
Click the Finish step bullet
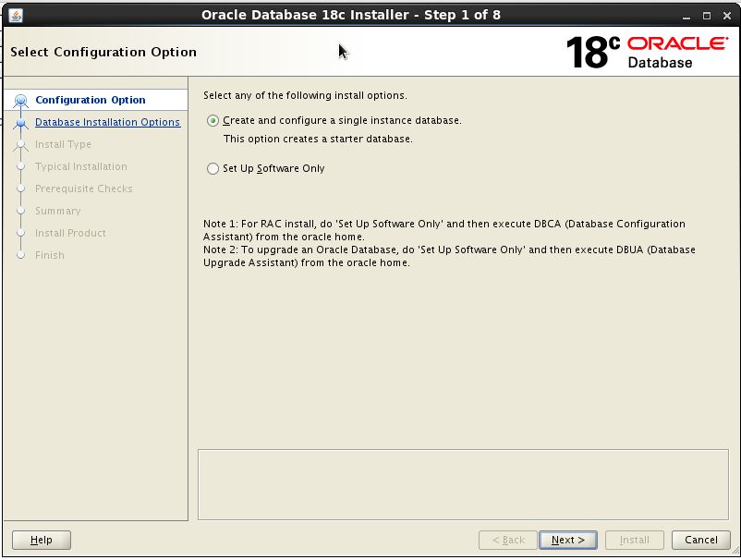[x=20, y=255]
